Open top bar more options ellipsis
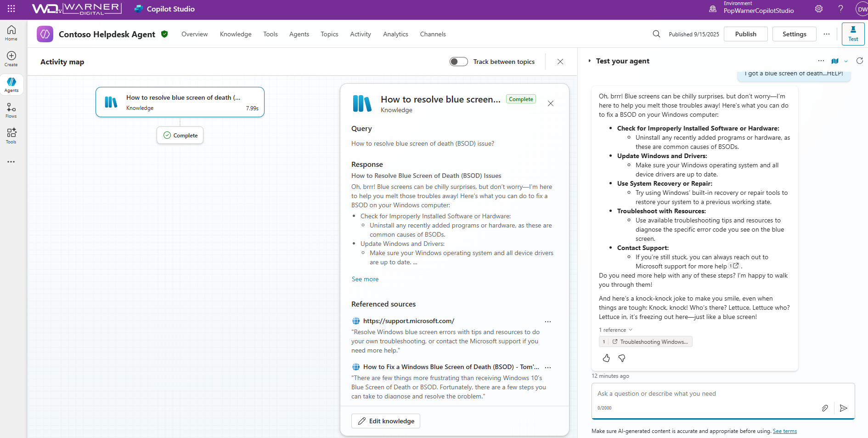 (827, 34)
